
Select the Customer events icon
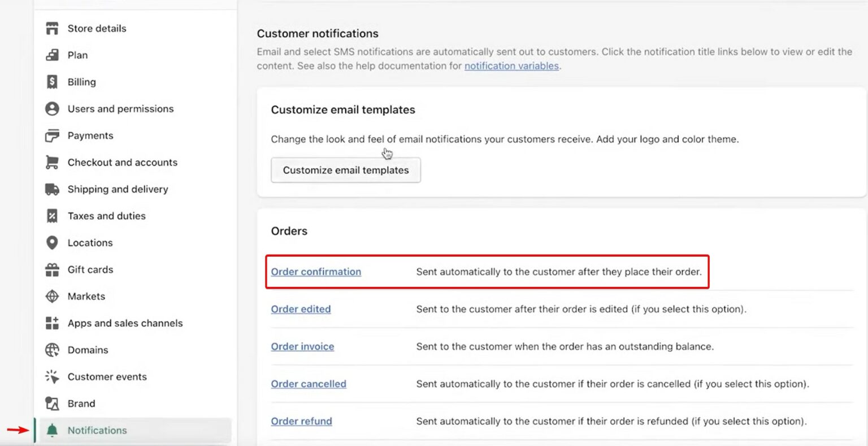[x=51, y=377]
